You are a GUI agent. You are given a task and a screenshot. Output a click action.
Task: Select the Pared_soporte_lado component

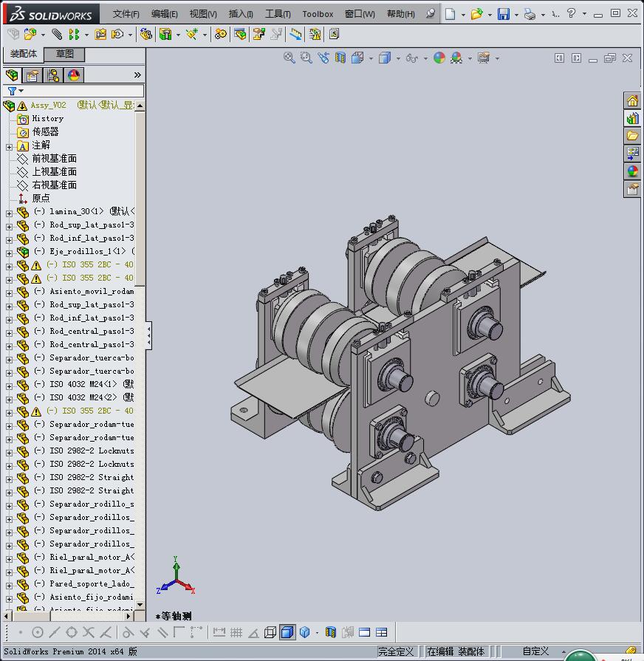pos(83,584)
